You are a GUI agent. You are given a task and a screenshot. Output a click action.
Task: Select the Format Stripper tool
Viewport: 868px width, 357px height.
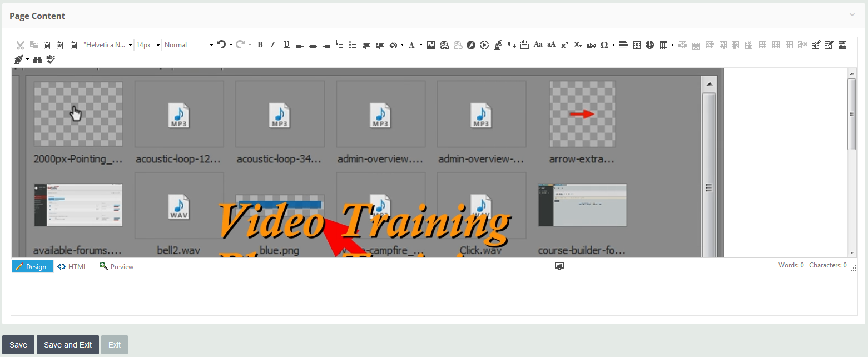[x=18, y=59]
